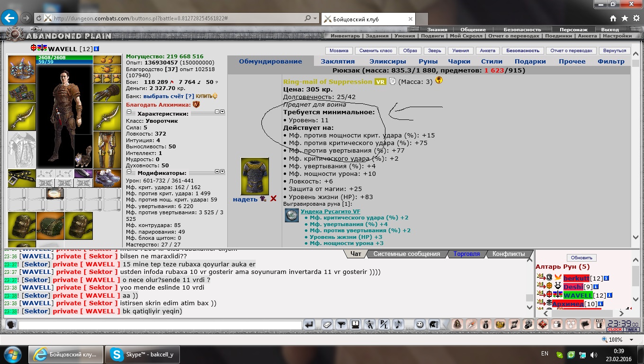Screen dimensions: 644x364
Task: Switch to the Эликсиры tab
Action: tap(388, 61)
